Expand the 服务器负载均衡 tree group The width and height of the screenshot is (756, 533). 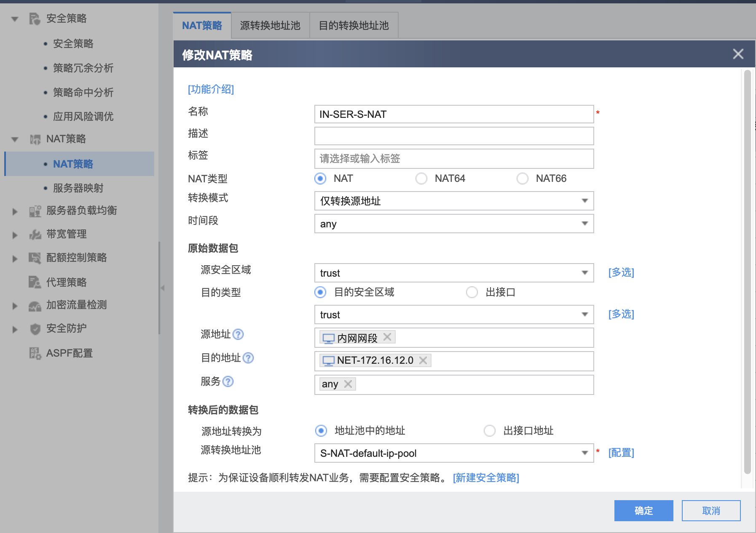(x=15, y=211)
